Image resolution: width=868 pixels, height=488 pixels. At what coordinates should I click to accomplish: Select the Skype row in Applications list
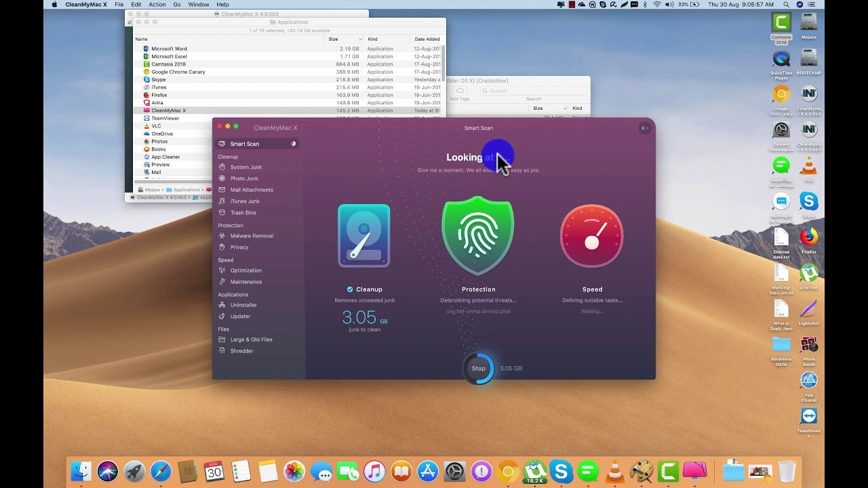coord(288,79)
